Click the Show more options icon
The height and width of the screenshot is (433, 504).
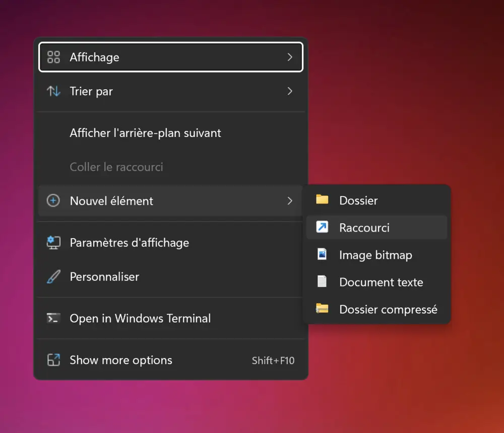pos(53,360)
